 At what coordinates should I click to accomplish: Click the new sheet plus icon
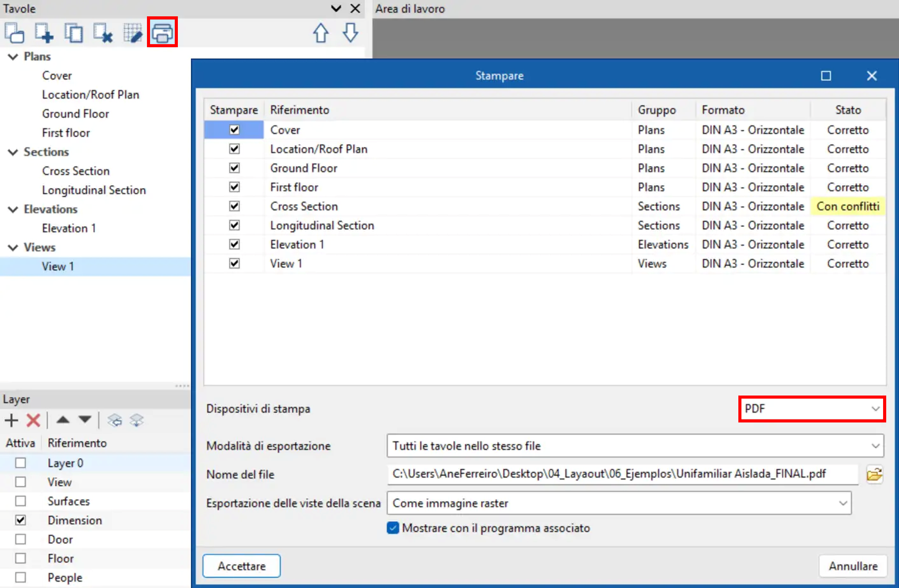click(44, 33)
